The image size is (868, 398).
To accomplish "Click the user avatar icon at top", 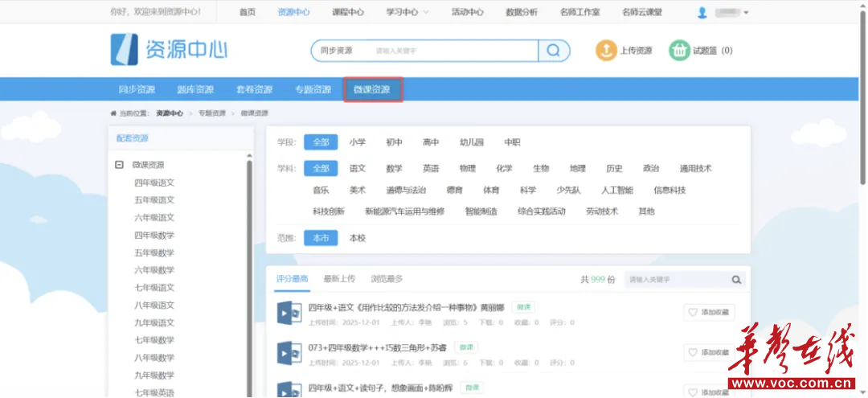I will pyautogui.click(x=702, y=12).
